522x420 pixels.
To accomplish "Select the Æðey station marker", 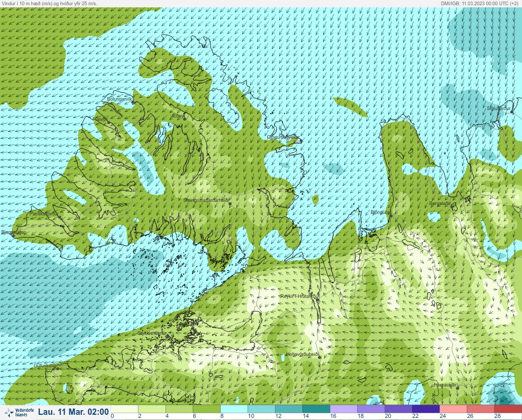I will [184, 119].
